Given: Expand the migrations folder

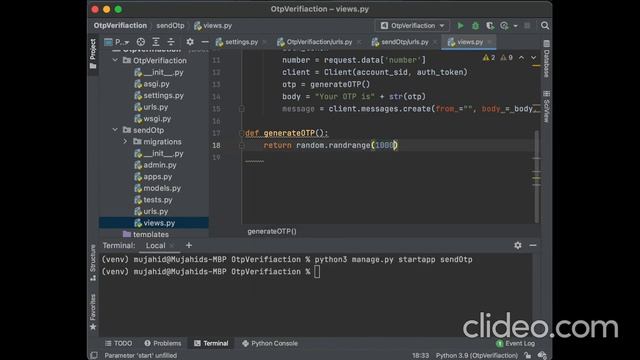Looking at the screenshot, I should pos(125,141).
